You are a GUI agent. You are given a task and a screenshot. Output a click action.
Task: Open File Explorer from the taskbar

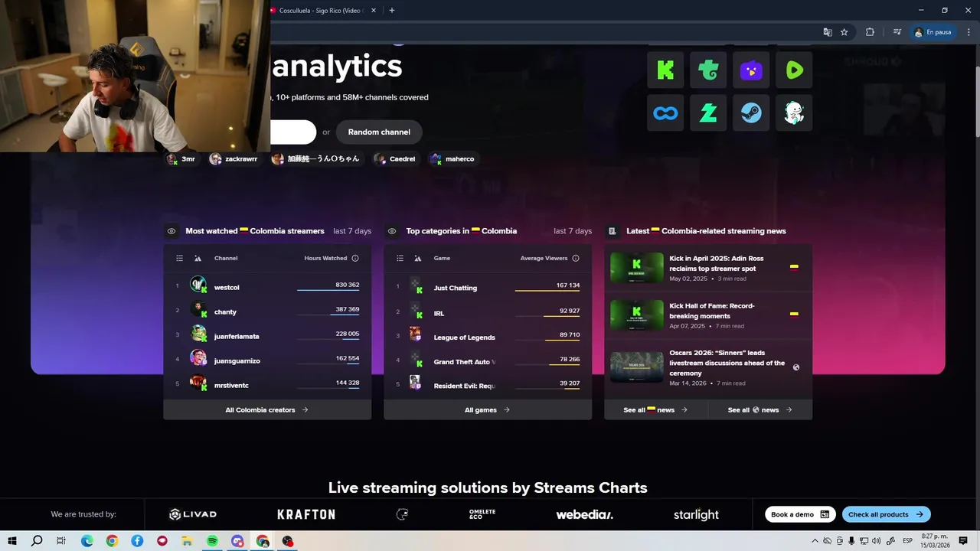pos(187,541)
